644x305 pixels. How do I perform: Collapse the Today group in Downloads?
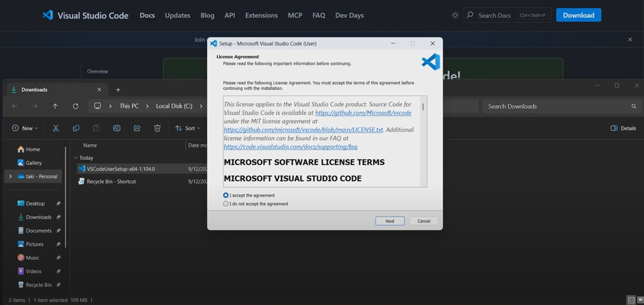(76, 158)
